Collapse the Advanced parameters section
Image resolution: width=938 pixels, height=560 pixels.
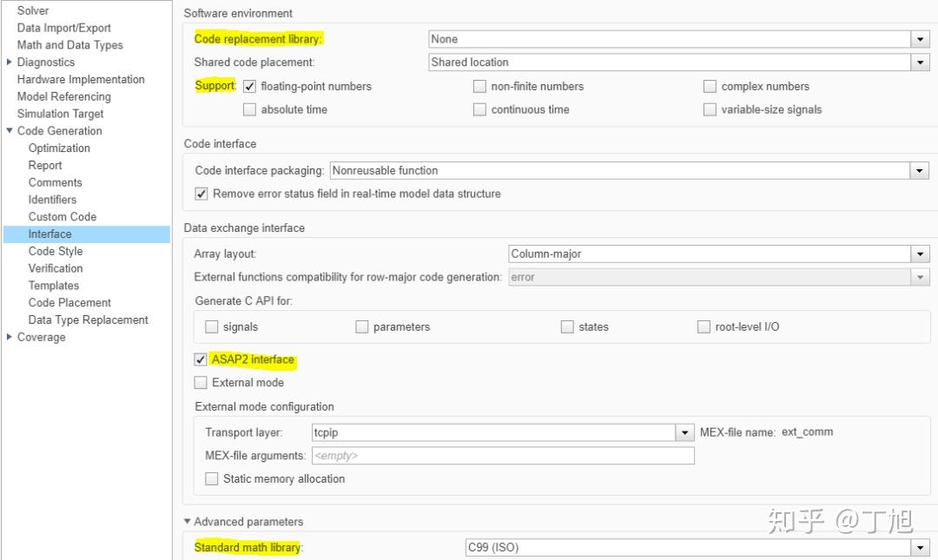click(188, 522)
